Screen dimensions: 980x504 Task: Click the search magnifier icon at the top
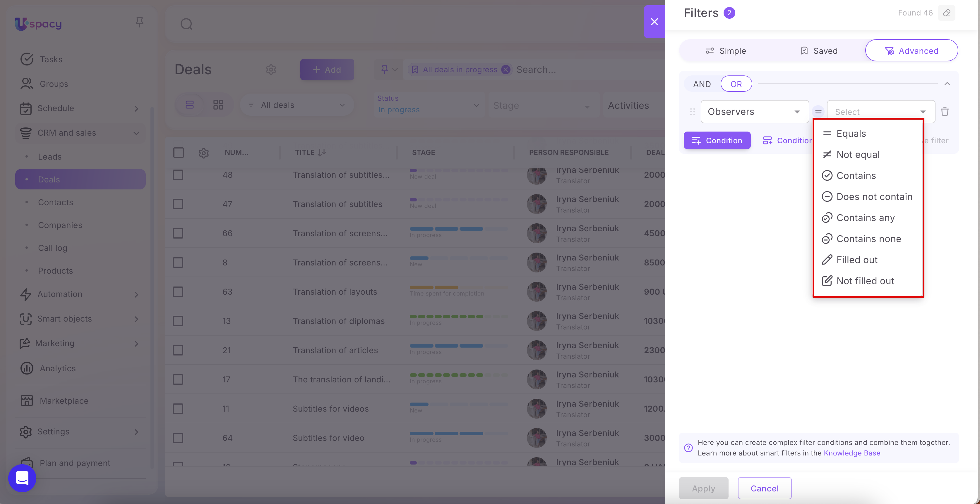(x=186, y=24)
